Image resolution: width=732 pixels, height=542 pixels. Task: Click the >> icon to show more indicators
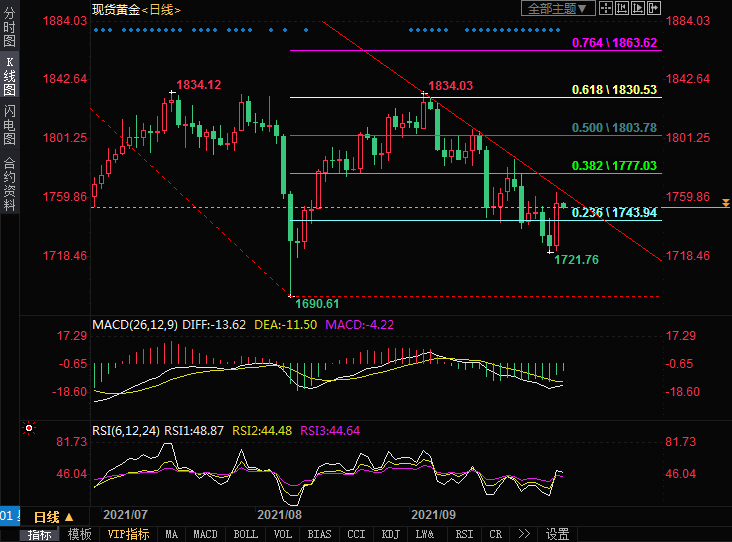[x=525, y=534]
